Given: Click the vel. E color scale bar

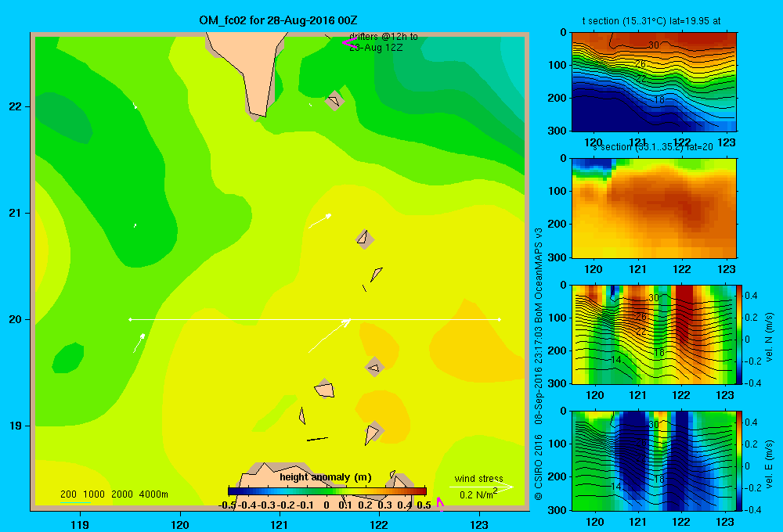Looking at the screenshot, I should 740,461.
